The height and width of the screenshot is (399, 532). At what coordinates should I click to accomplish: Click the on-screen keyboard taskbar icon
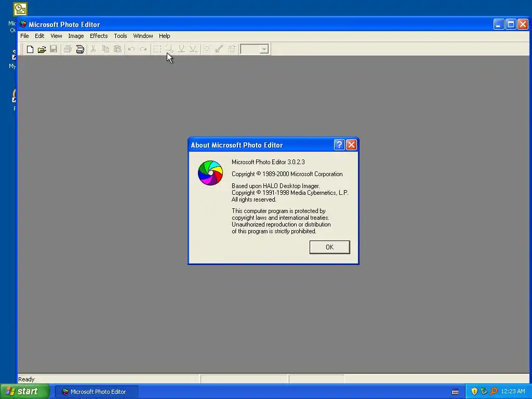[455, 392]
